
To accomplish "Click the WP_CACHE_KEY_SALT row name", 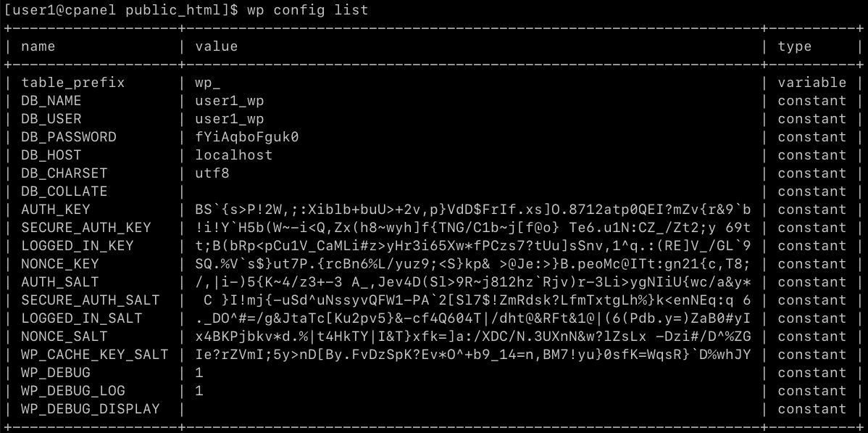I will tap(93, 355).
